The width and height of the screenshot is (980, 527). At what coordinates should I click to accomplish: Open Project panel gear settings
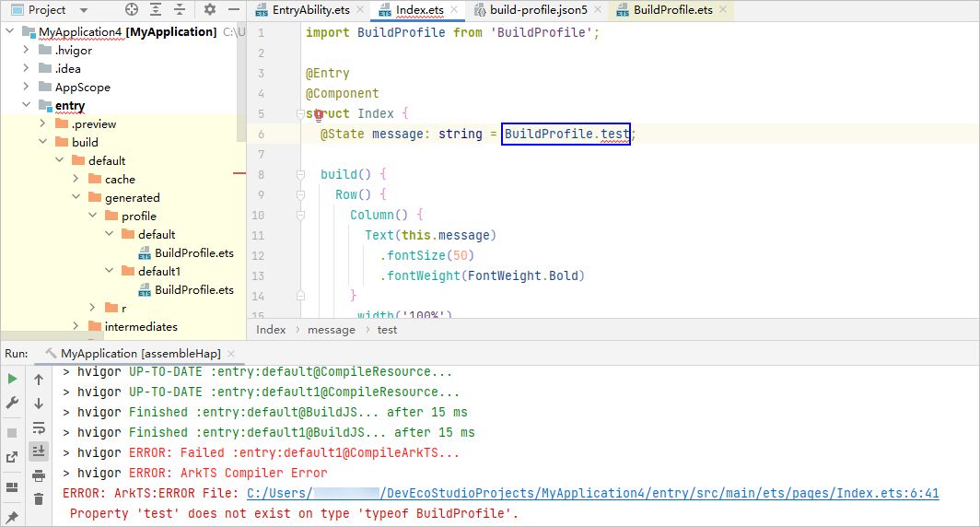click(x=210, y=10)
